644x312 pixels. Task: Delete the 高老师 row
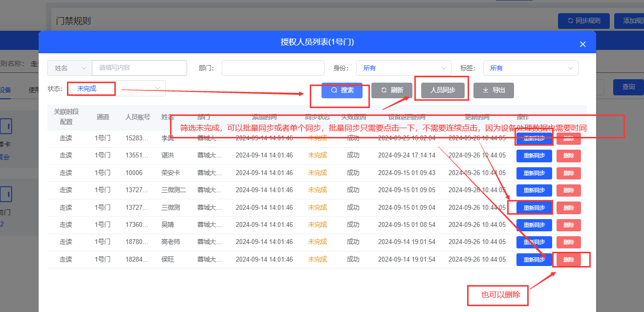(568, 242)
